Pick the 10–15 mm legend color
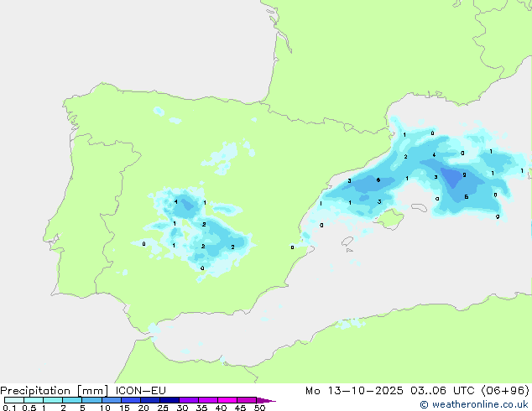532x411 pixels. (x=112, y=400)
